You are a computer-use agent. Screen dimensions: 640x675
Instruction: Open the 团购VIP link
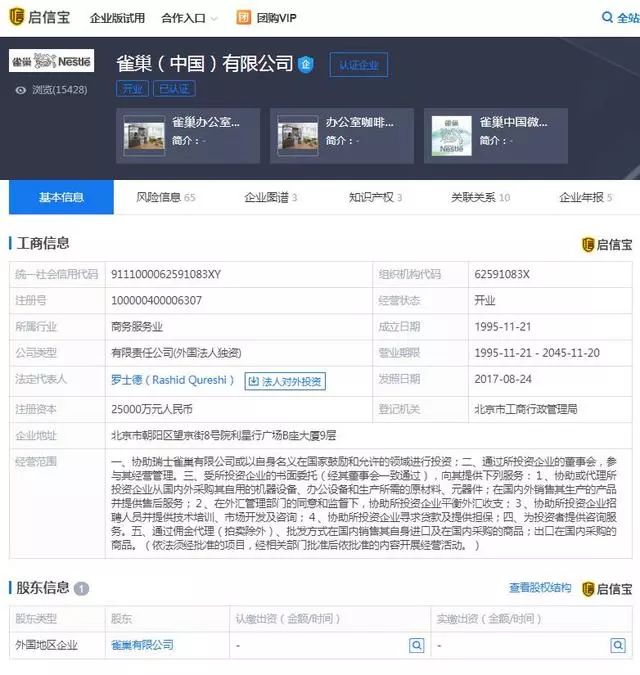click(276, 18)
